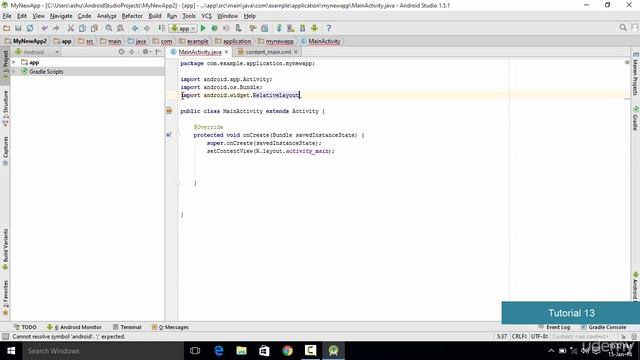
Task: Open the Android Device Monitor icon
Action: [314, 28]
